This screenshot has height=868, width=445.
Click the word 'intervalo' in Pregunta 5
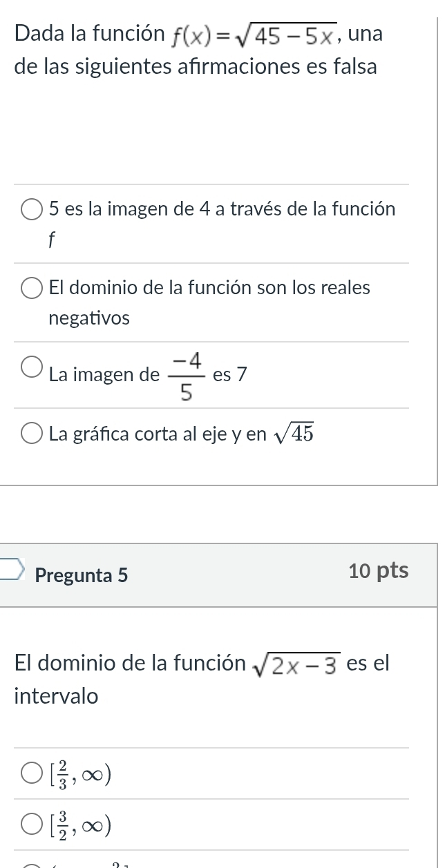56,696
